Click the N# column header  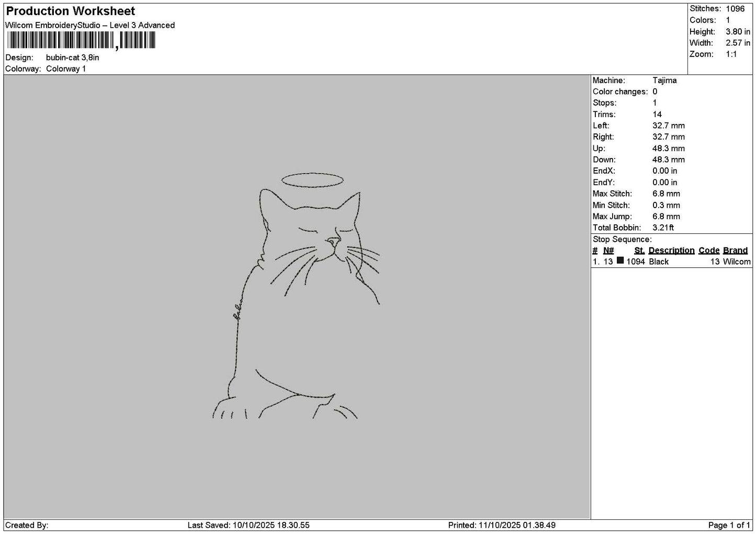click(608, 251)
